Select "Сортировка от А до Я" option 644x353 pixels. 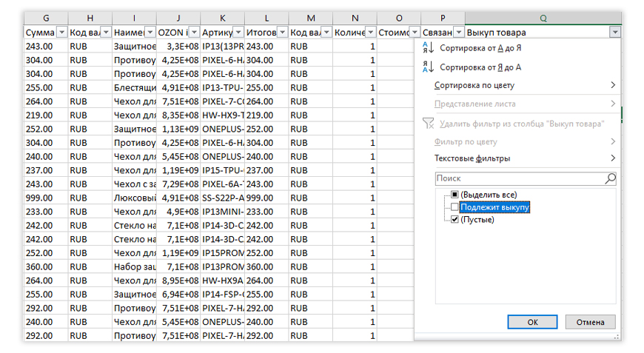(480, 47)
